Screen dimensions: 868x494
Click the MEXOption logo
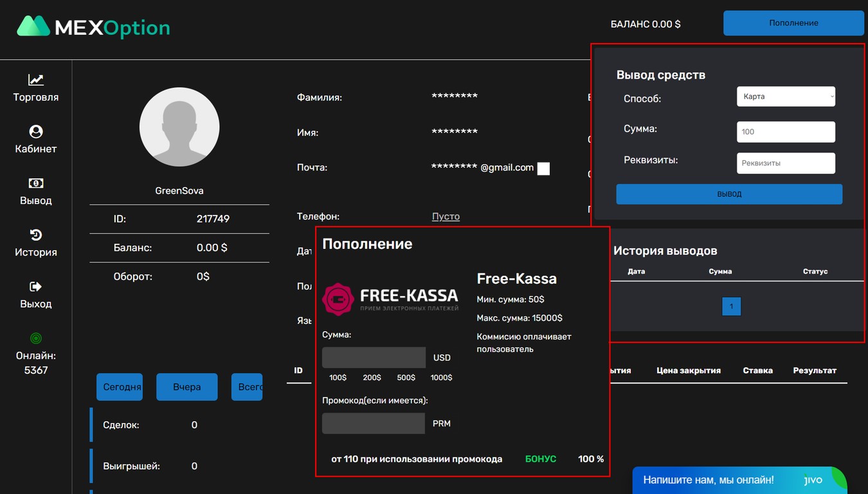pos(93,27)
